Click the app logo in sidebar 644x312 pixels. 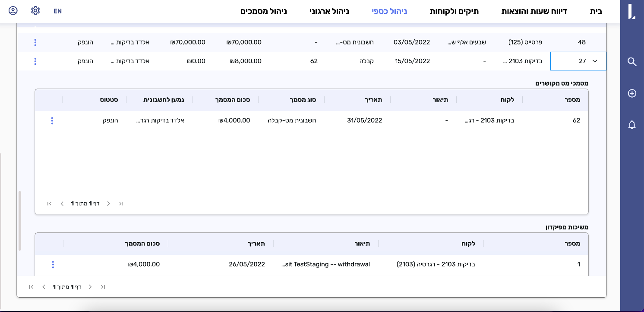pos(632,12)
